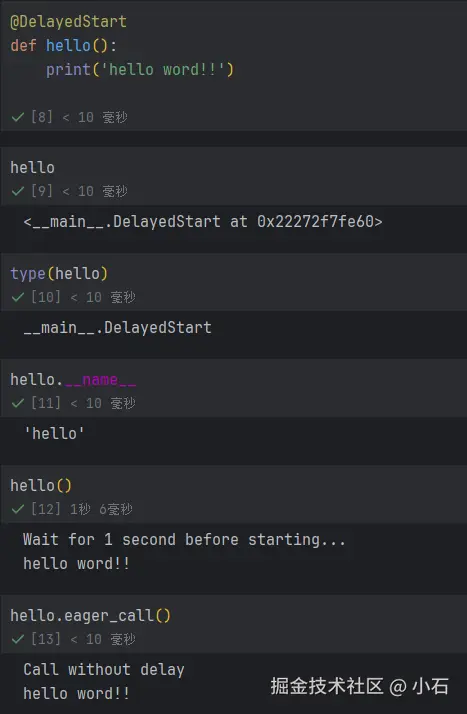Click the green checkmark of cell [13]
Image resolution: width=467 pixels, height=714 pixels.
coord(18,639)
